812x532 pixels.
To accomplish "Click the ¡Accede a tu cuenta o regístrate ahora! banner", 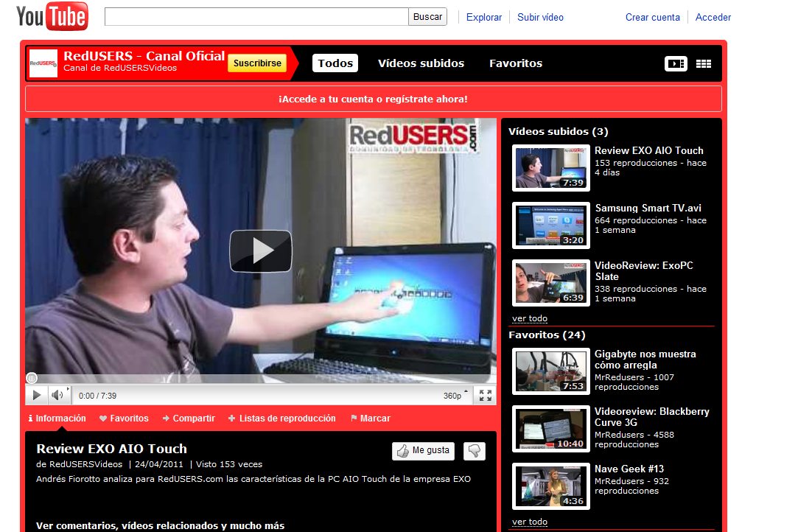I will [374, 99].
